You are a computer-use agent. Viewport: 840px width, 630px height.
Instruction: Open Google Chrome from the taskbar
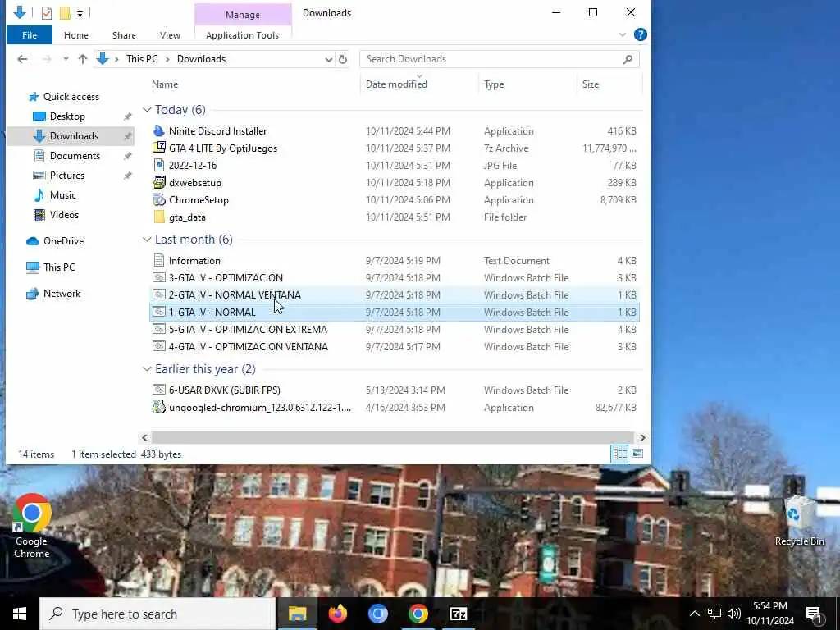pos(418,614)
